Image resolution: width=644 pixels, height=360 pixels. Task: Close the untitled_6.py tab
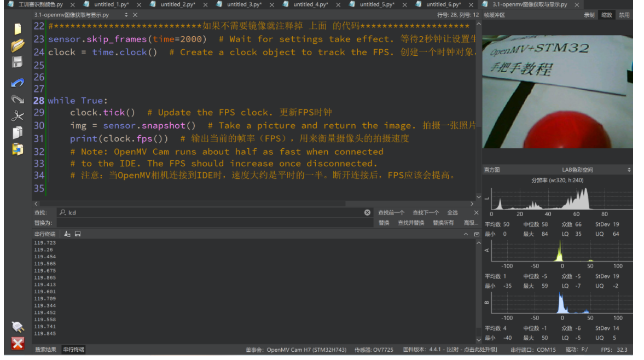point(471,5)
